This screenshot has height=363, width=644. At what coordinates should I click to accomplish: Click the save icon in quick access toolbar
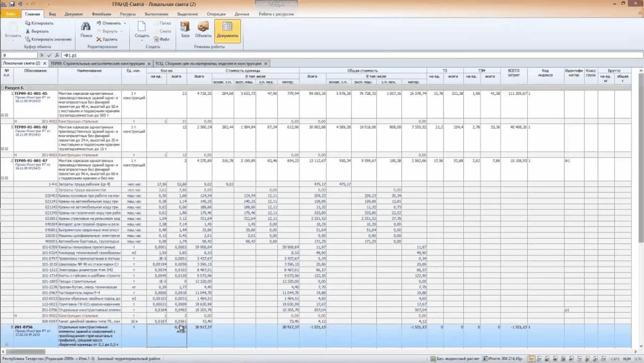(12, 4)
